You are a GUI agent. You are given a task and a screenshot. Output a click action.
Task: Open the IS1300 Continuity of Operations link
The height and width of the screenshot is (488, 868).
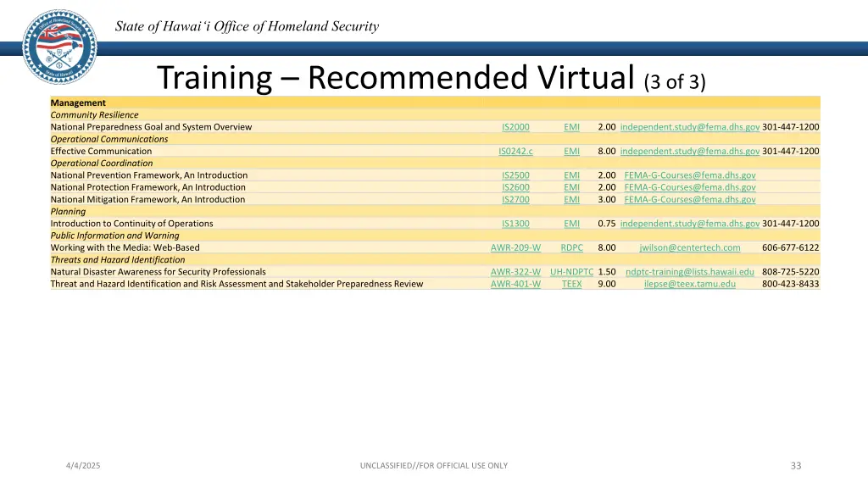[515, 224]
